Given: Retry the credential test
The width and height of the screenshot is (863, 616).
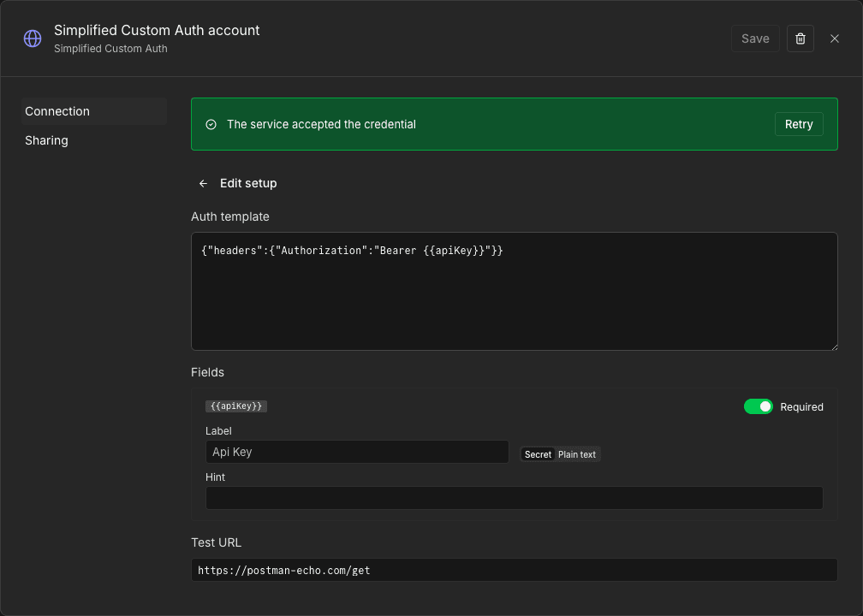Looking at the screenshot, I should [799, 124].
